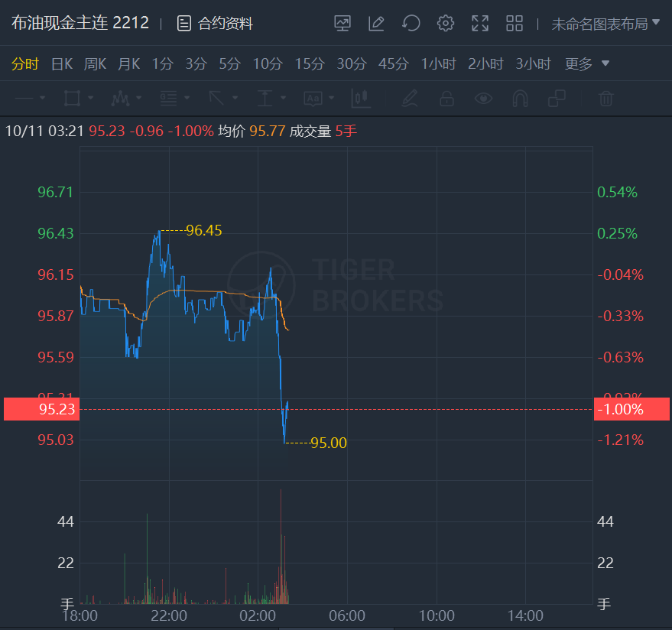The image size is (672, 630).
Task: Open the 未命名图表布局 layout dropdown
Action: click(x=605, y=24)
